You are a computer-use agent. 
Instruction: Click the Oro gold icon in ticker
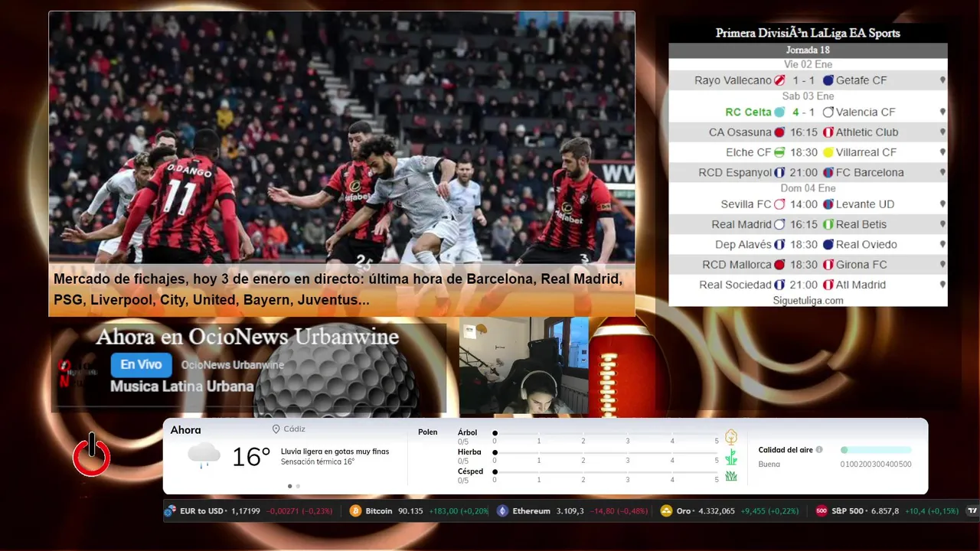(x=666, y=510)
